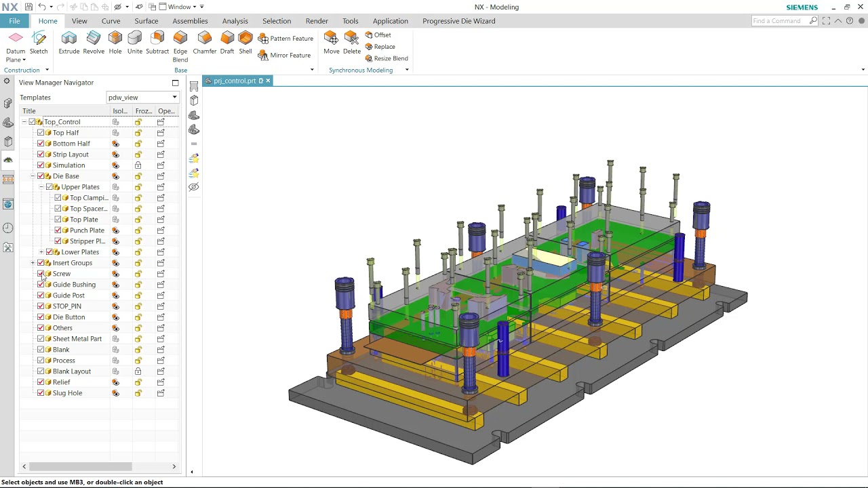This screenshot has height=488, width=868.
Task: Select the Edge Blend tool
Action: 180,47
